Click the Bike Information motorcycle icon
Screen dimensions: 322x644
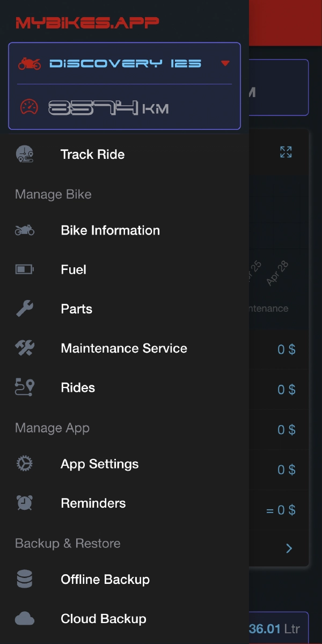coord(25,231)
